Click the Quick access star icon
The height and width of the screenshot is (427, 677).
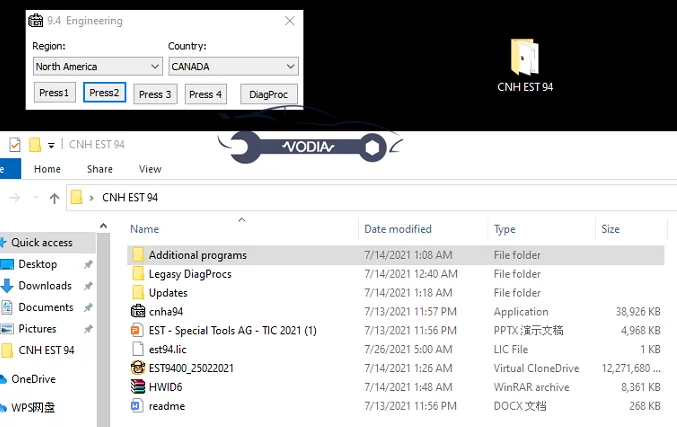tap(3, 242)
